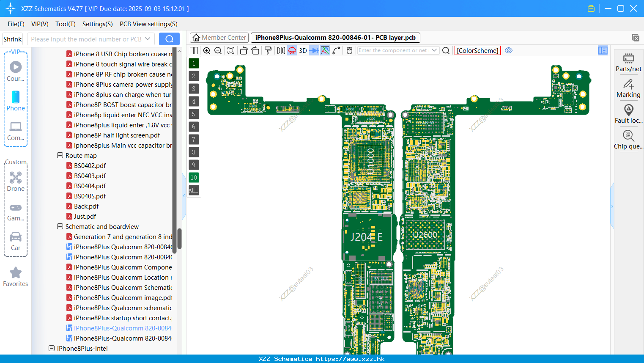Toggle the right side panel layout icon
The image size is (644, 363).
coord(603,50)
